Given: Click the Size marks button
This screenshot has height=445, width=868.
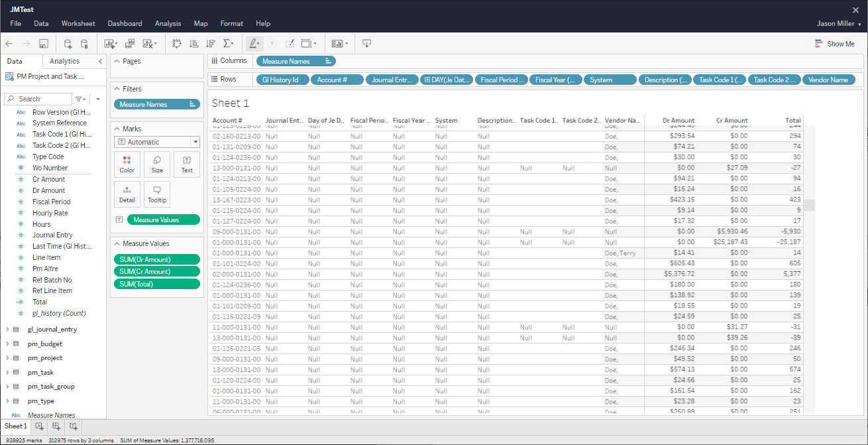Looking at the screenshot, I should (x=157, y=164).
